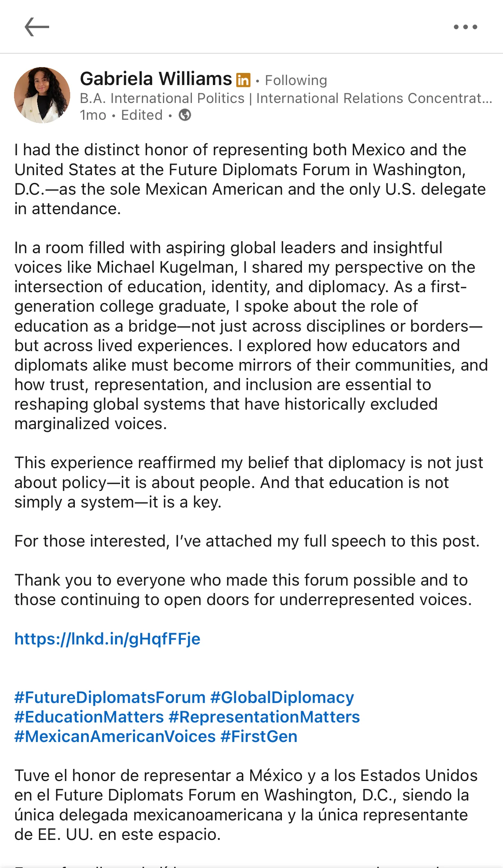Tap the back arrow icon
The width and height of the screenshot is (503, 868).
(x=37, y=27)
